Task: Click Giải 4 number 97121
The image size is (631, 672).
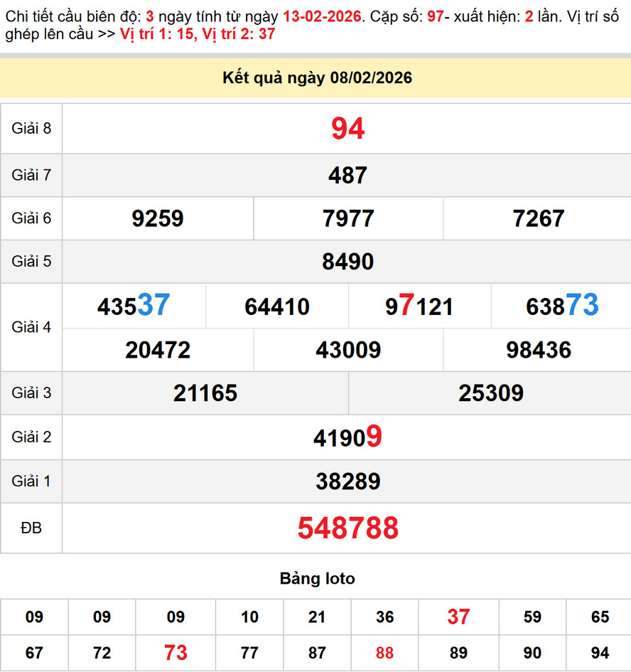Action: pos(419,306)
